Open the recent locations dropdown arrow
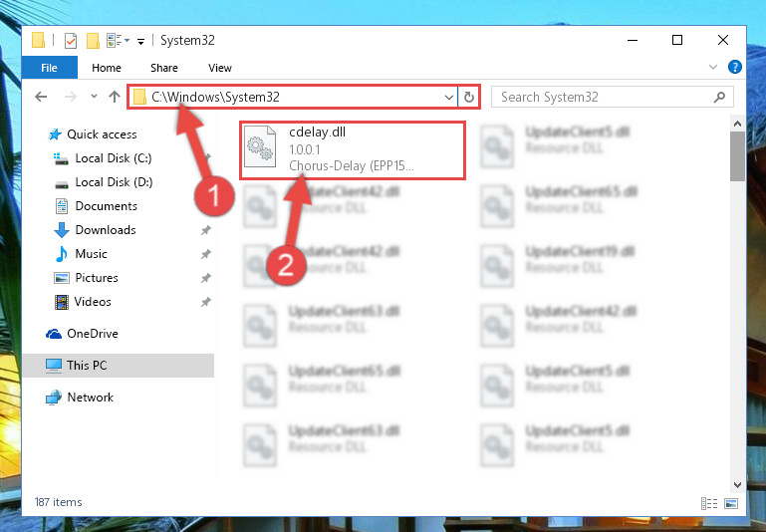The width and height of the screenshot is (766, 532). (x=94, y=97)
